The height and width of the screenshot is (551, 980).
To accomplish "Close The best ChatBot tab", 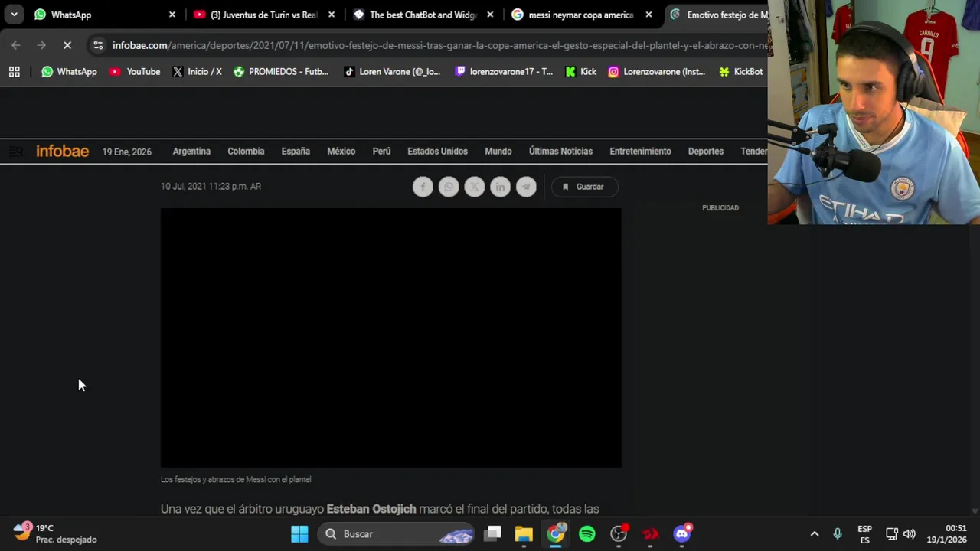I will [x=490, y=15].
